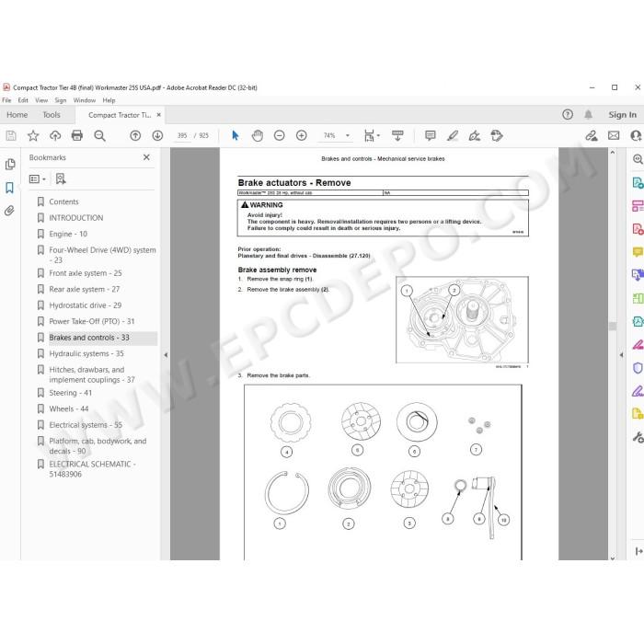The image size is (644, 644).
Task: Open the Page Thumbnails panel
Action: (x=10, y=165)
